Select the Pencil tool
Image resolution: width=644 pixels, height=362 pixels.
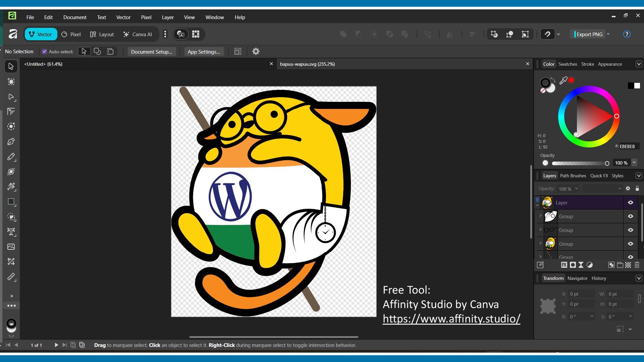click(11, 157)
